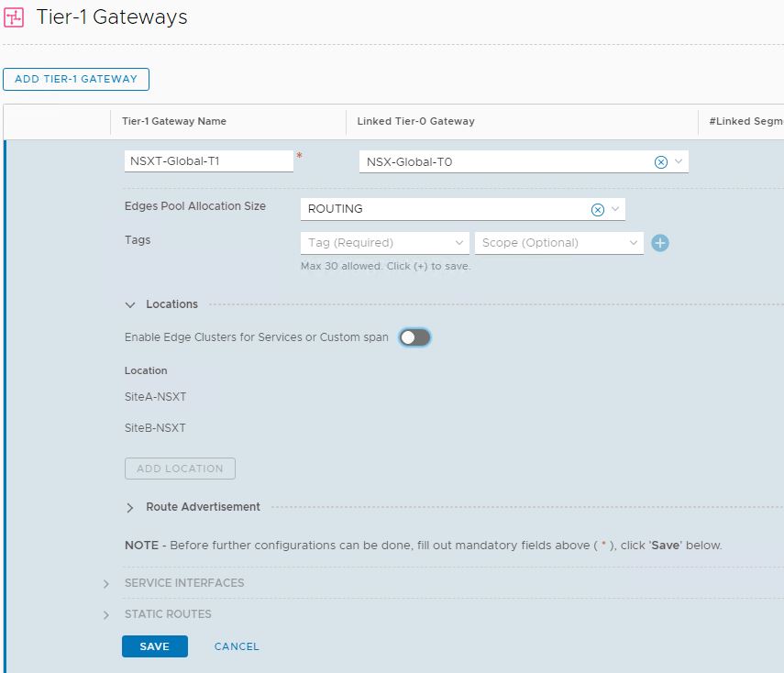
Task: Clear the NSX-Global-T0 linked gateway selection
Action: [660, 162]
